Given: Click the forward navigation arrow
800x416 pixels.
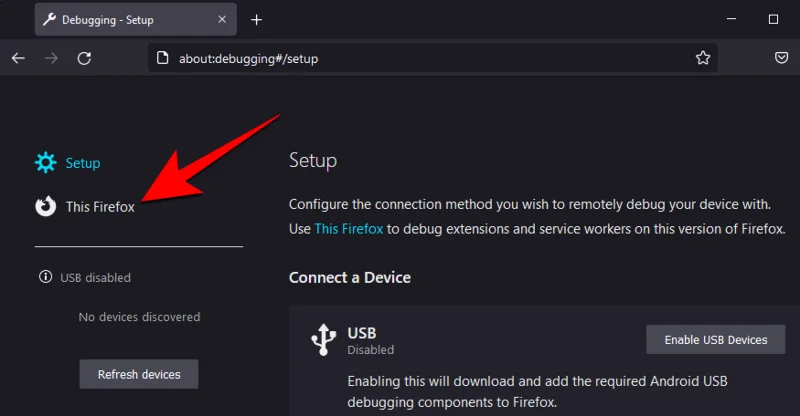Looking at the screenshot, I should click(51, 58).
